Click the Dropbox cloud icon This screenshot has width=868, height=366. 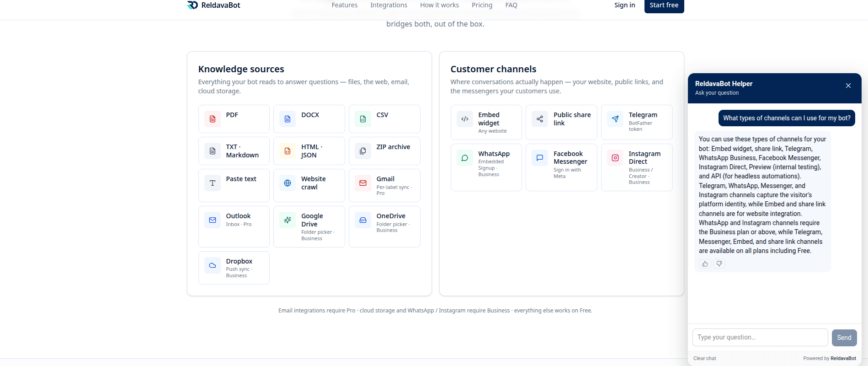[x=213, y=265]
